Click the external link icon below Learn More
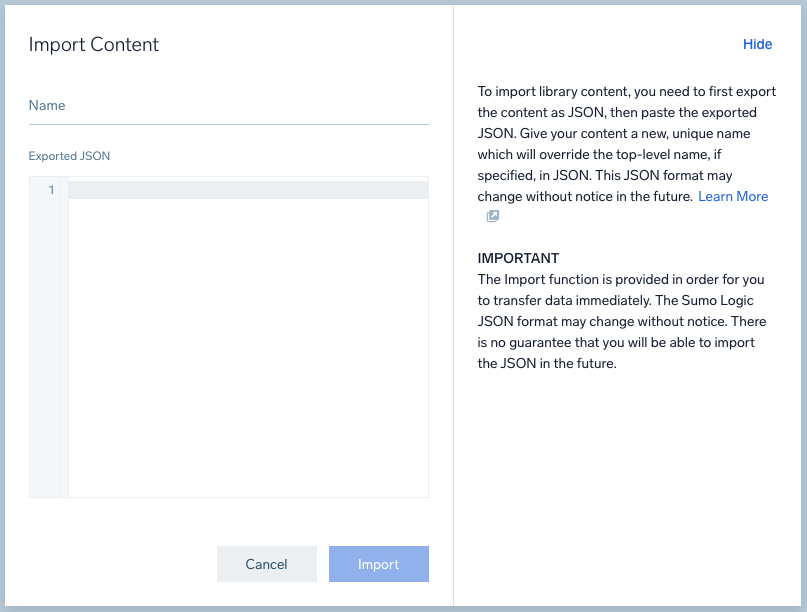The height and width of the screenshot is (612, 807). coord(492,216)
